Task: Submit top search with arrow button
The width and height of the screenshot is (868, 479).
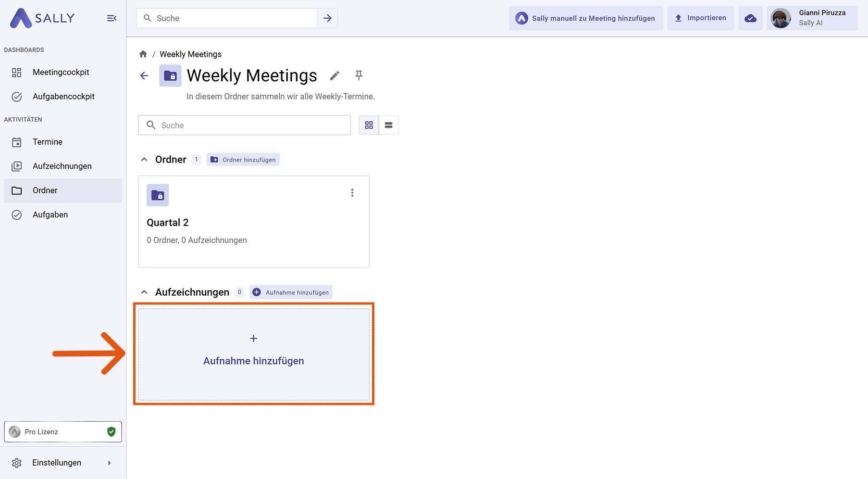Action: coord(327,18)
